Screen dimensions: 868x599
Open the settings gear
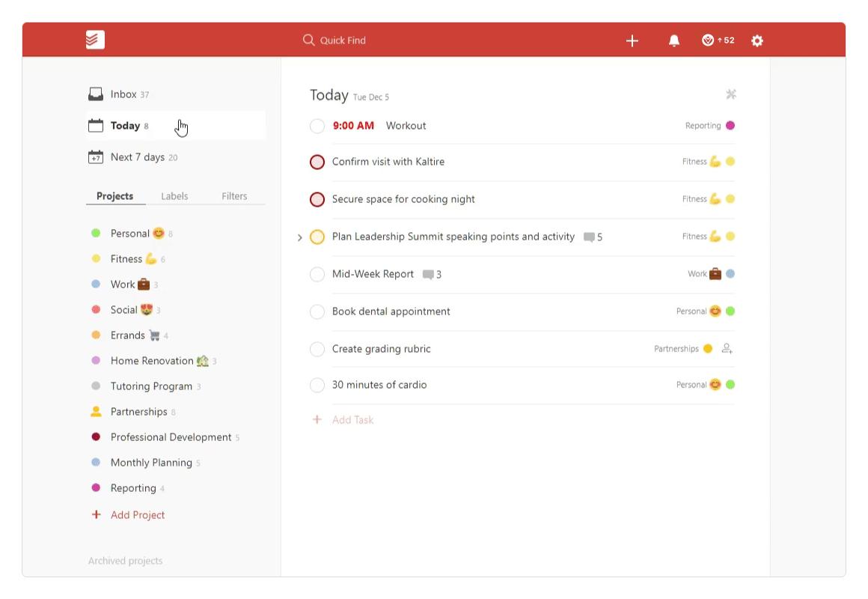click(757, 40)
